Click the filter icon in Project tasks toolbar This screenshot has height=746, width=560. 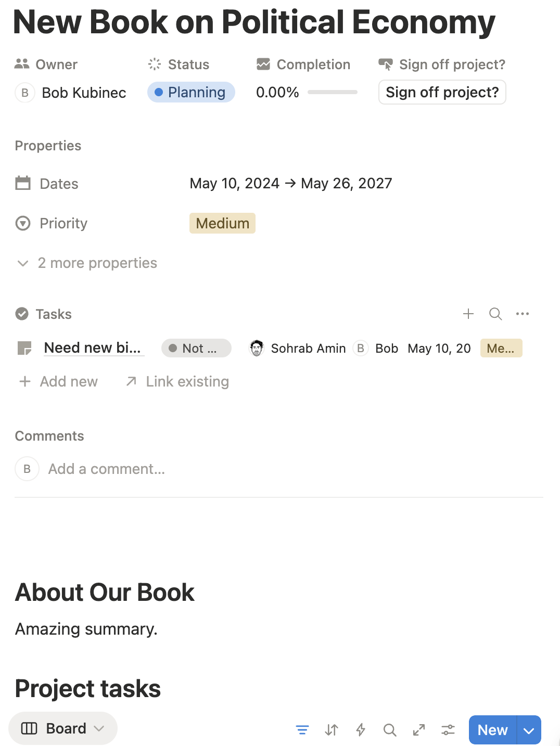click(302, 730)
